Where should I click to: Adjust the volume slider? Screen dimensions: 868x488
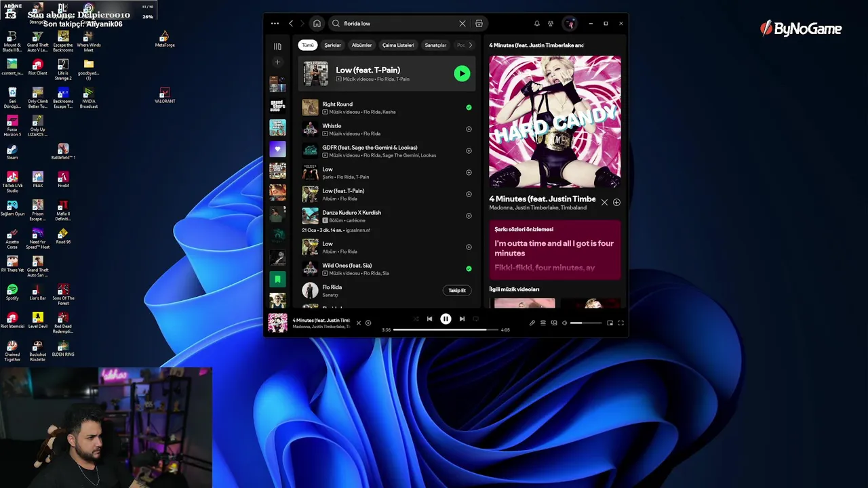click(x=585, y=323)
